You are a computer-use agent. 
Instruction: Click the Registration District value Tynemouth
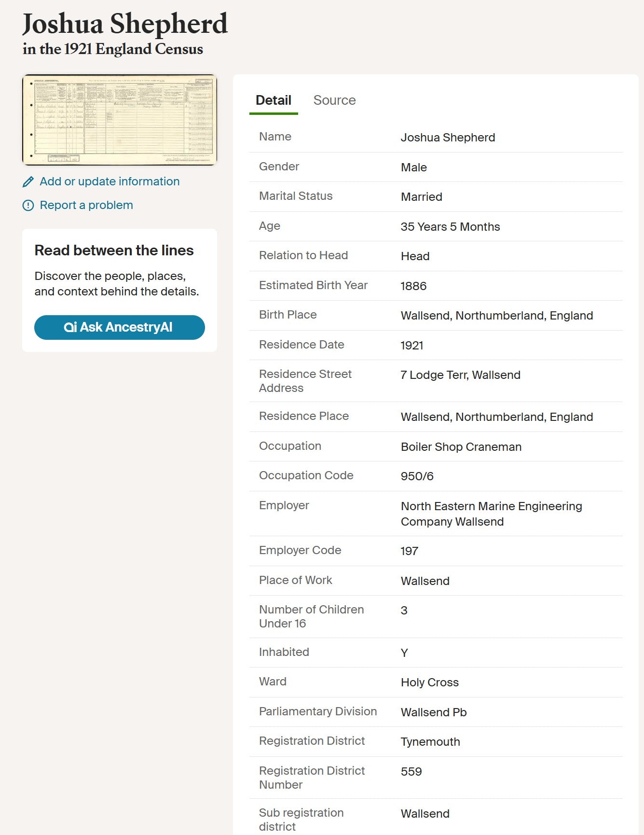(430, 742)
